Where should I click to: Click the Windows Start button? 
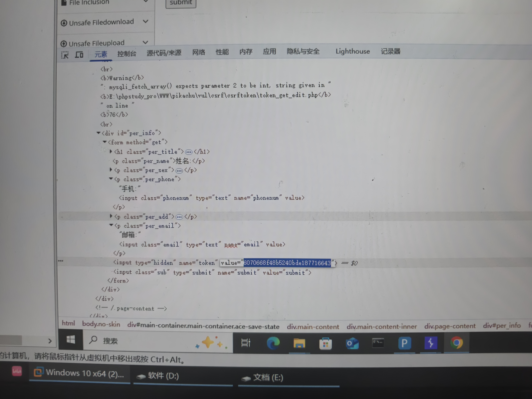tap(71, 340)
